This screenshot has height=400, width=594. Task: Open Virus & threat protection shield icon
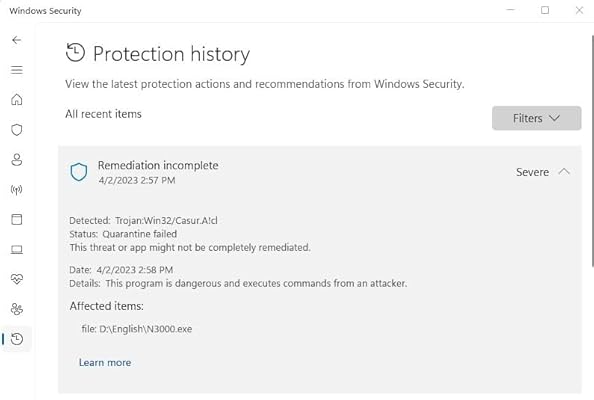point(17,130)
